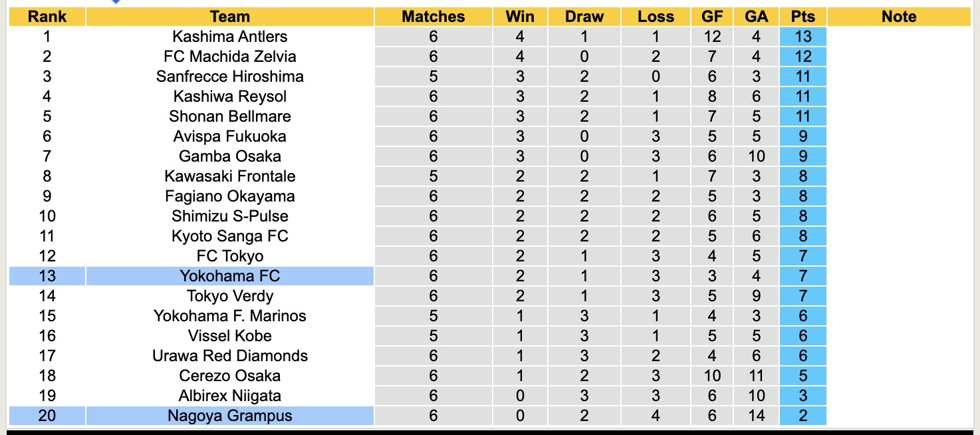
Task: Click the highlighted Nagoya Grampus team name
Action: coord(230,416)
